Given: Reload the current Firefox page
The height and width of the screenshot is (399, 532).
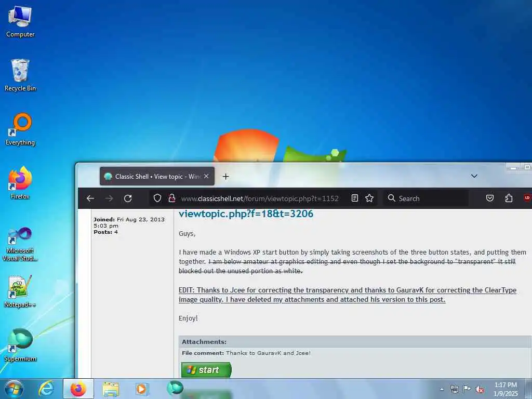Looking at the screenshot, I should click(128, 198).
